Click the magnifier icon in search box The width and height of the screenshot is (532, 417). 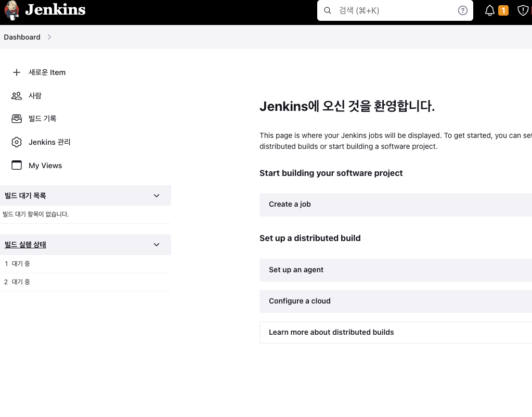pyautogui.click(x=328, y=10)
